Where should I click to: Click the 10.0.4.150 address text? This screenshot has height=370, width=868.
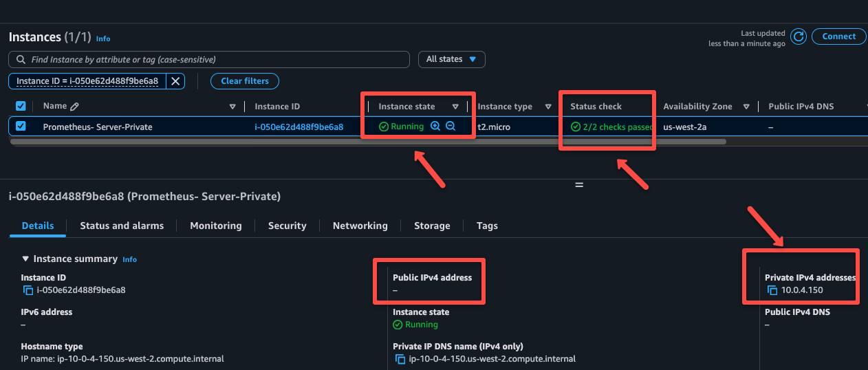[802, 290]
